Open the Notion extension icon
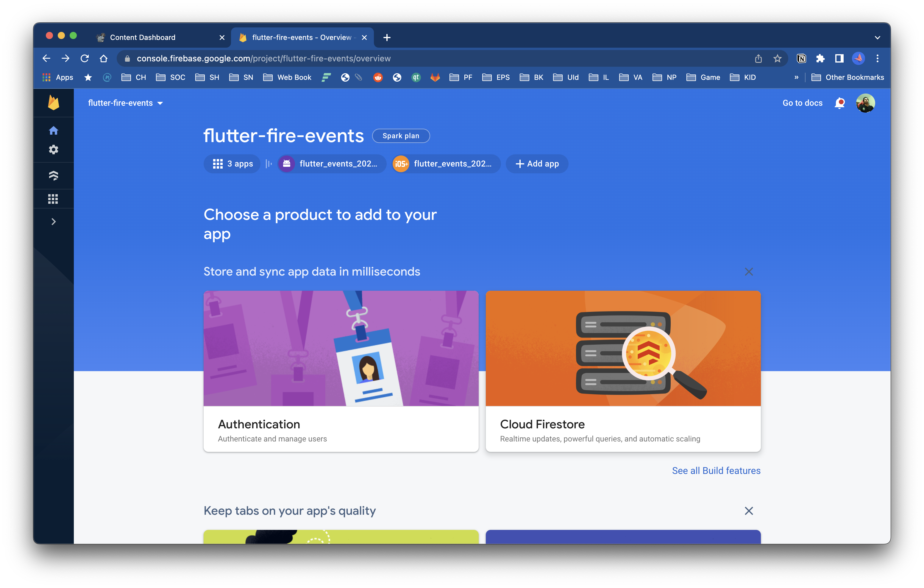 801,58
